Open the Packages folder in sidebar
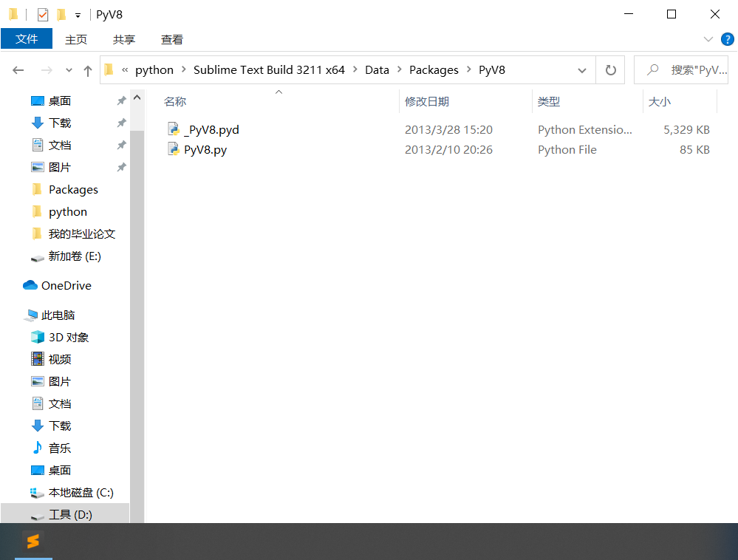 [73, 190]
